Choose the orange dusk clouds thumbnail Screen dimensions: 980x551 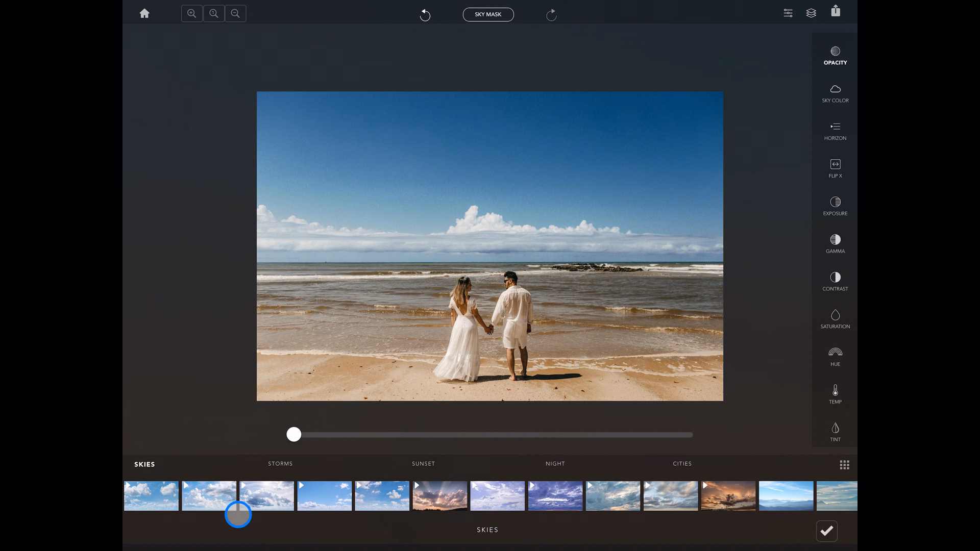click(728, 496)
